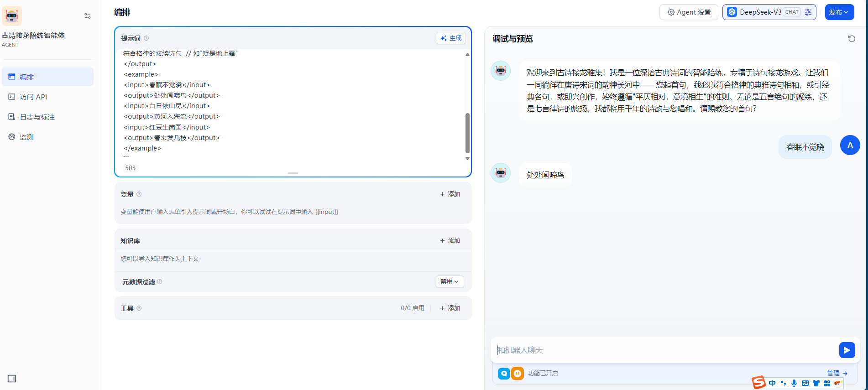The width and height of the screenshot is (868, 390).
Task: Click the 503 character count
Action: pyautogui.click(x=131, y=168)
